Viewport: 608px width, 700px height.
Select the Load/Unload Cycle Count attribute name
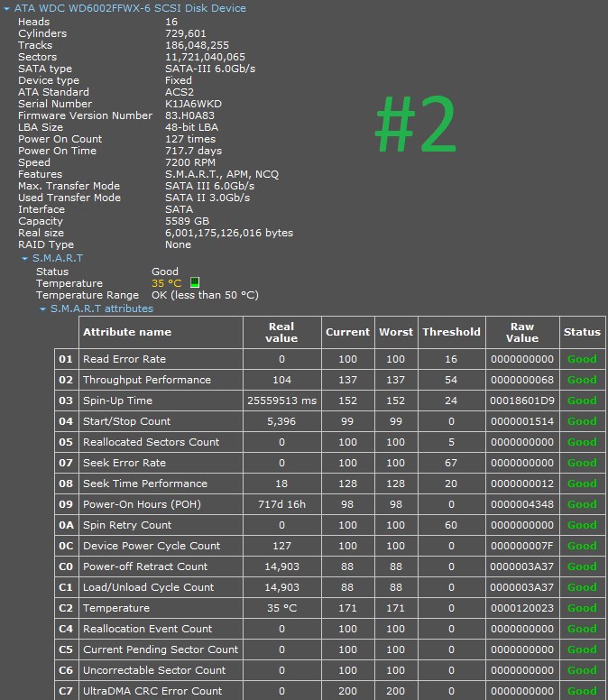point(148,587)
